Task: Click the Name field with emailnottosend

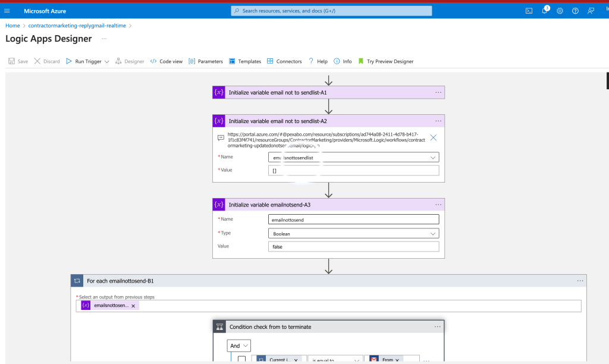Action: point(353,219)
